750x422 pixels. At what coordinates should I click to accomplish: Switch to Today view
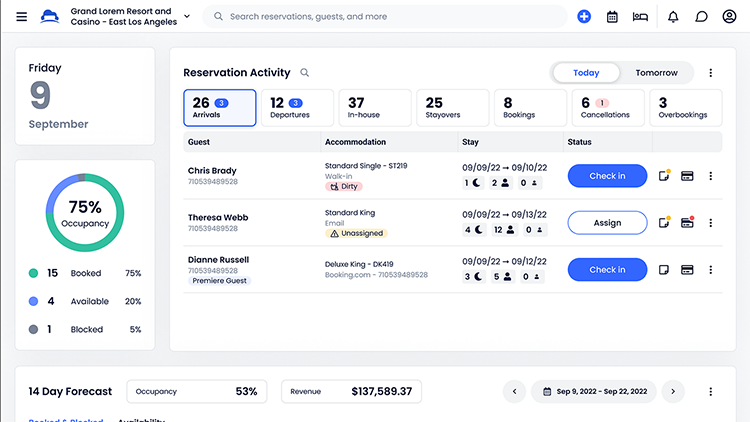pyautogui.click(x=586, y=73)
